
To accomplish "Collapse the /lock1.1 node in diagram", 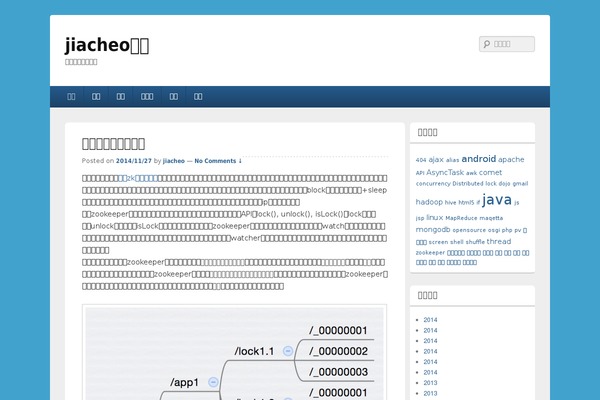I will tap(288, 351).
